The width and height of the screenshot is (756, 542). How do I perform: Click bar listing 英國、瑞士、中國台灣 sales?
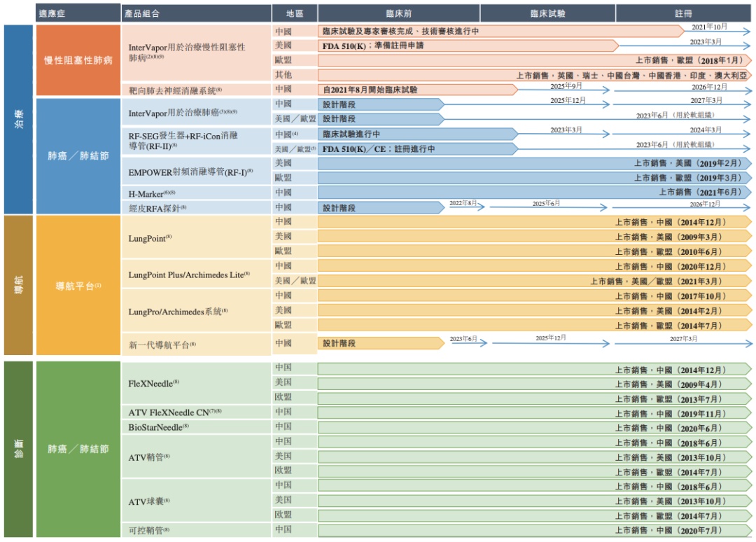tap(535, 75)
